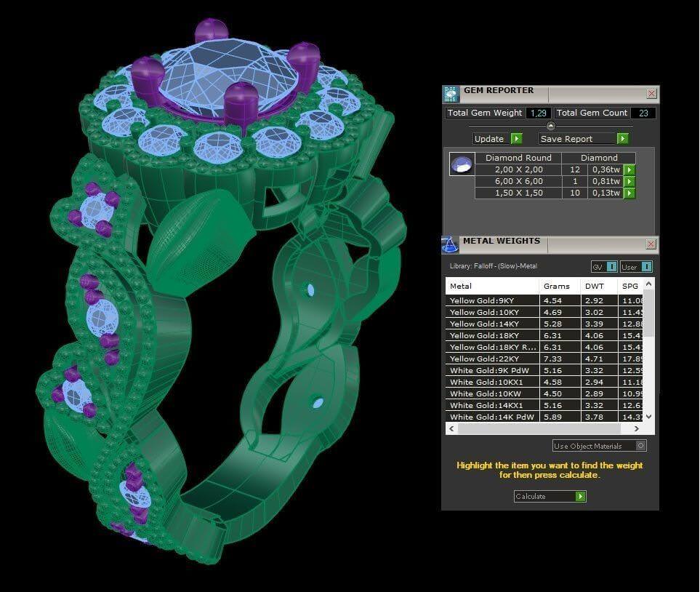Toggle the User option
The width and height of the screenshot is (700, 592).
(x=636, y=267)
